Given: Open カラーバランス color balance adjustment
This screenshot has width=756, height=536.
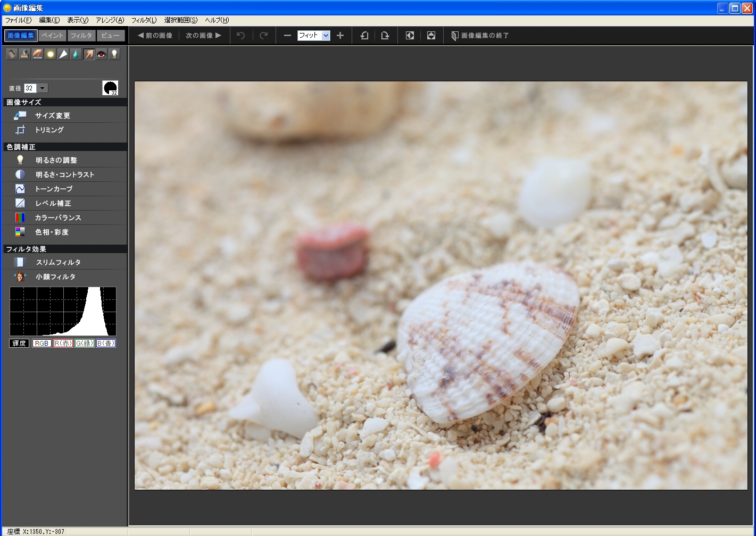Looking at the screenshot, I should (x=58, y=218).
